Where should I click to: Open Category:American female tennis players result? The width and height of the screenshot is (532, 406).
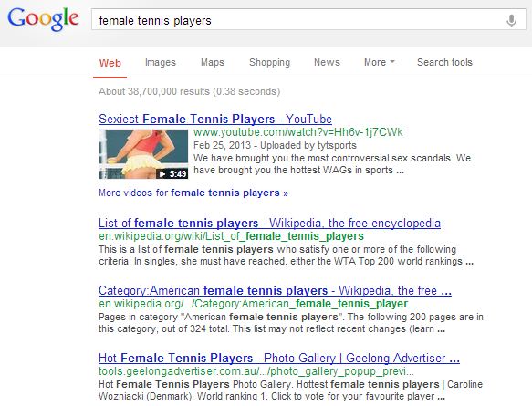(275, 291)
